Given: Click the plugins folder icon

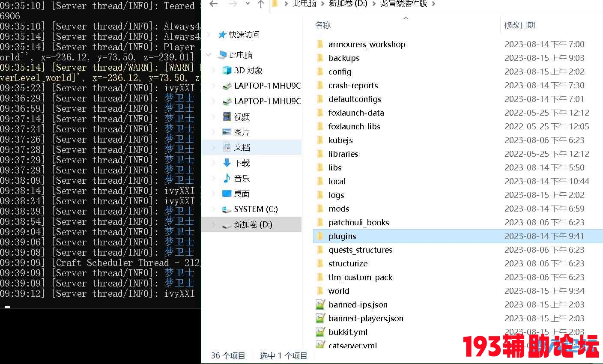Looking at the screenshot, I should coord(320,236).
